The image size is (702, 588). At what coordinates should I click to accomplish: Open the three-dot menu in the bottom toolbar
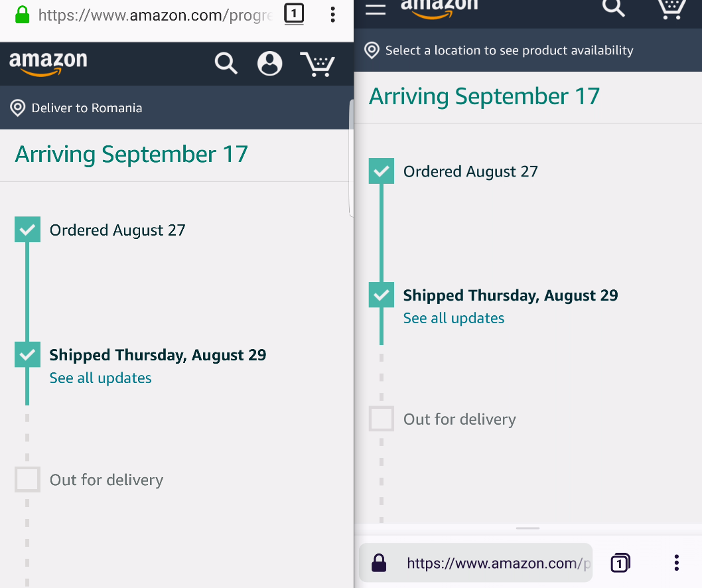click(x=676, y=562)
